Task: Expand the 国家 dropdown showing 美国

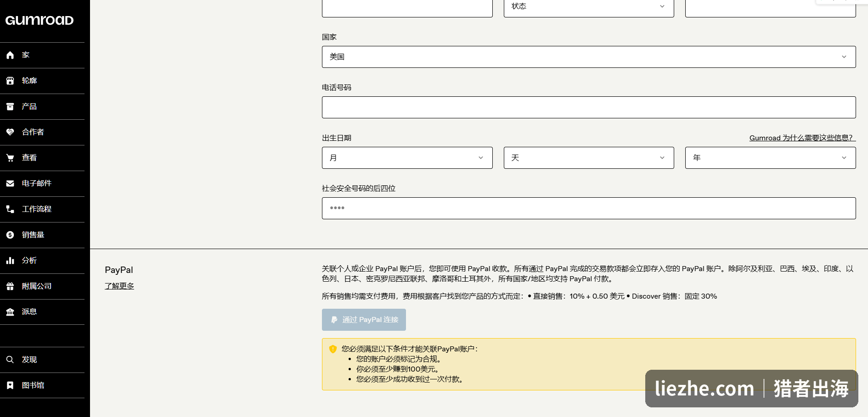Action: (589, 57)
